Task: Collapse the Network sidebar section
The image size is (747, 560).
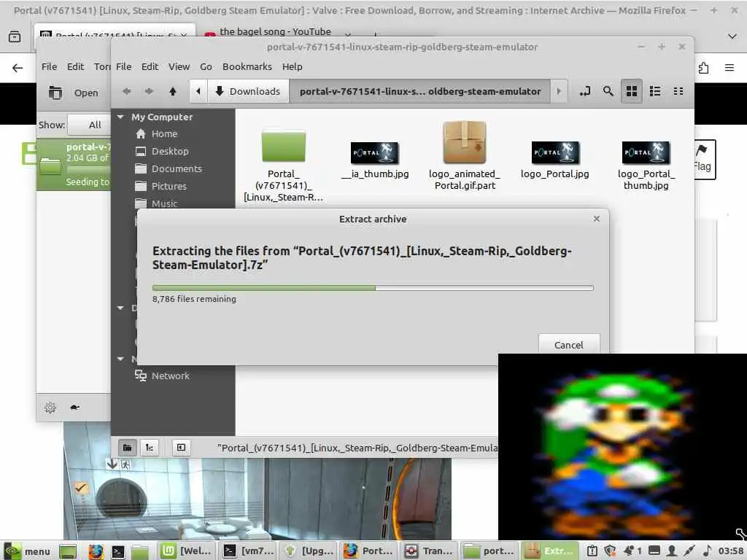Action: click(x=120, y=359)
